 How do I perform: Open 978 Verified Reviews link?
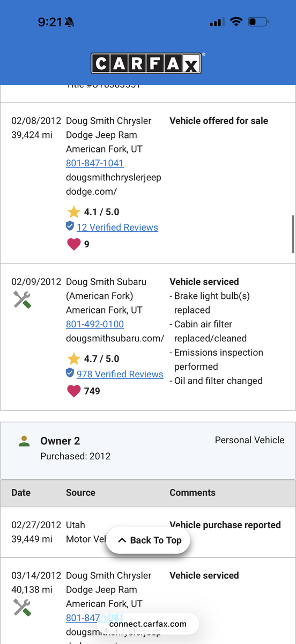click(120, 374)
